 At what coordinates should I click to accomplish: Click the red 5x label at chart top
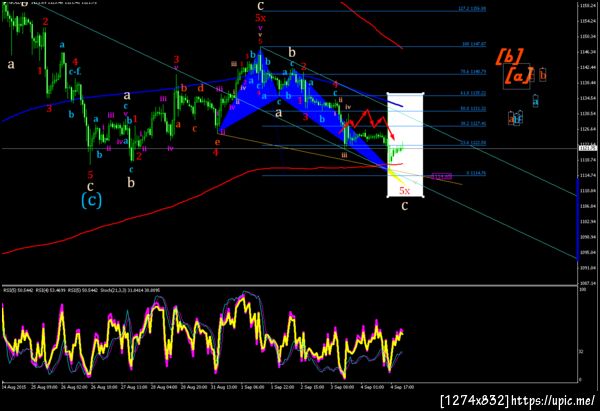coord(260,18)
